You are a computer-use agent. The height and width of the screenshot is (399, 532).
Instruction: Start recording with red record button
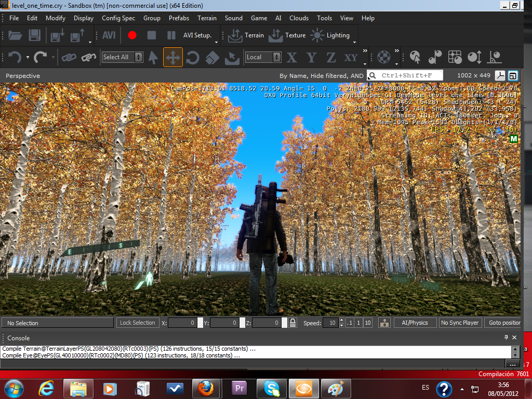132,35
